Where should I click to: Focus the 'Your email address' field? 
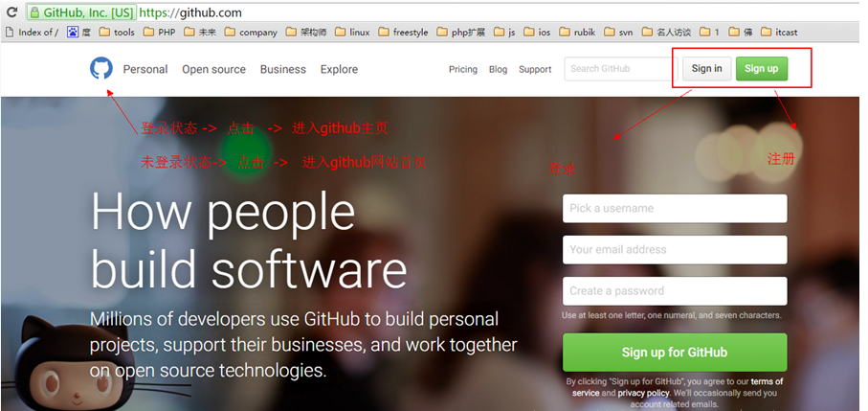(675, 249)
